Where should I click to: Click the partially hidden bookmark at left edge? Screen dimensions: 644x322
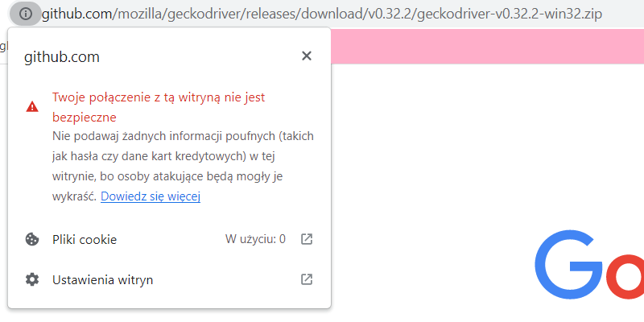coord(3,47)
